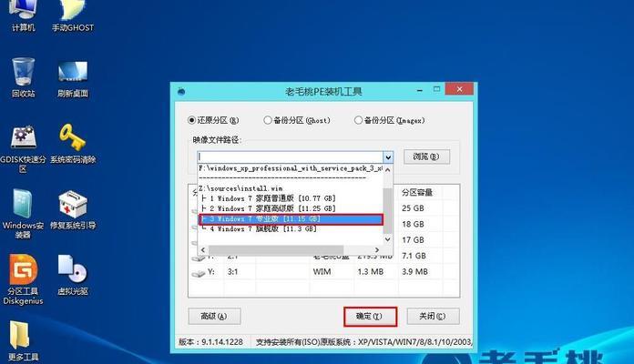Select the 7.1 GB partition capacity cell
The height and width of the screenshot is (364, 634).
(x=414, y=256)
